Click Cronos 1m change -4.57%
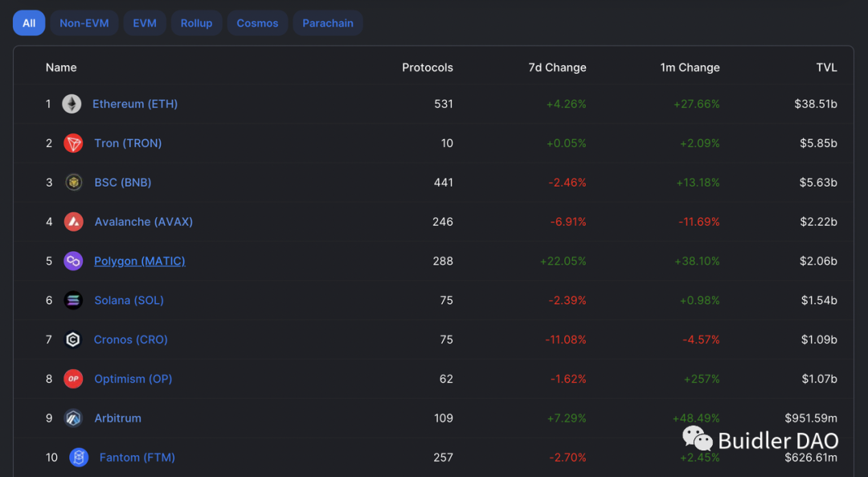Image resolution: width=868 pixels, height=477 pixels. pyautogui.click(x=701, y=339)
